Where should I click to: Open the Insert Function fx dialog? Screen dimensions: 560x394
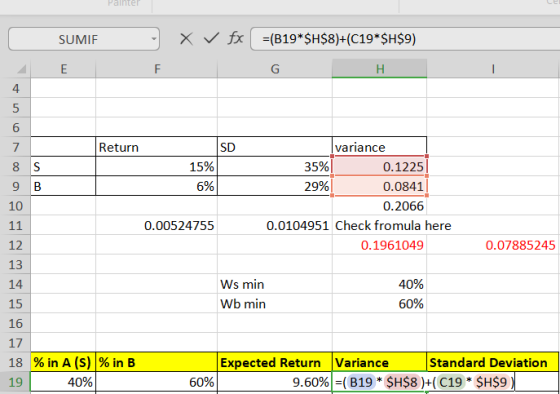click(236, 38)
